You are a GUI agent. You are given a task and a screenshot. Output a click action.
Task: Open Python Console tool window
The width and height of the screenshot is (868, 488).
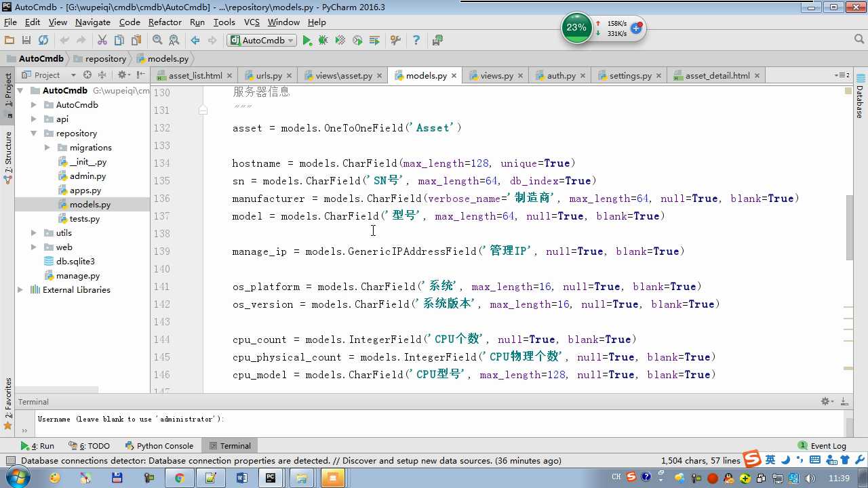159,445
